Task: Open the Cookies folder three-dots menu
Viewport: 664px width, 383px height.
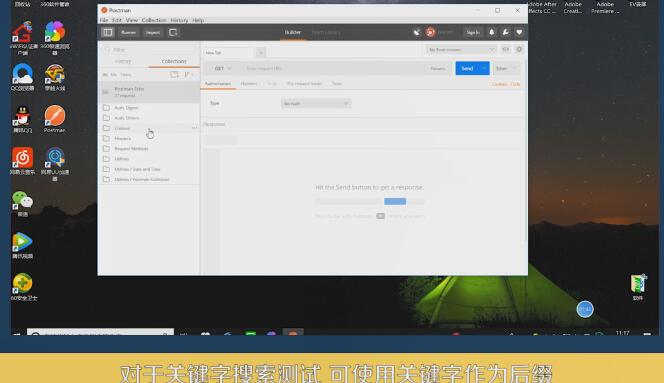Action: coord(194,128)
